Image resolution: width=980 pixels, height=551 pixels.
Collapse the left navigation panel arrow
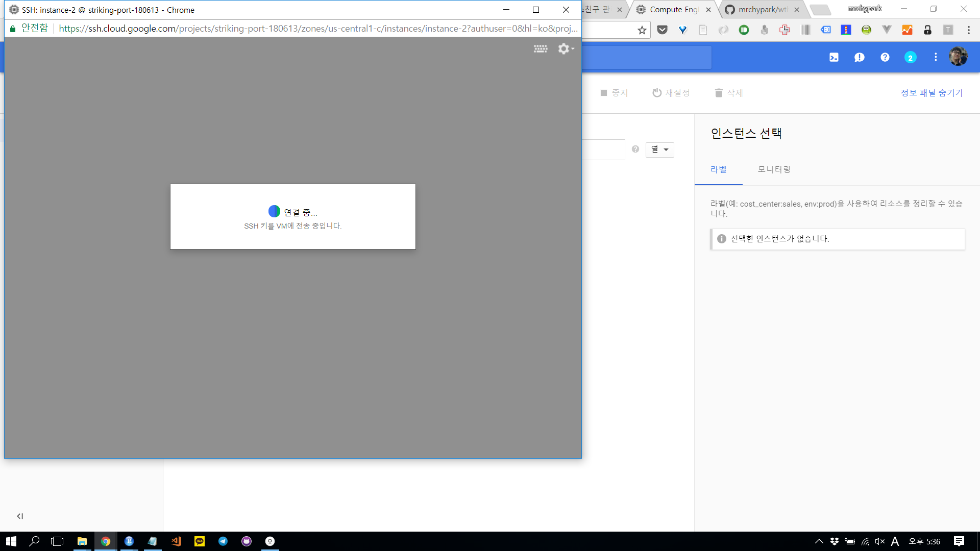(20, 516)
